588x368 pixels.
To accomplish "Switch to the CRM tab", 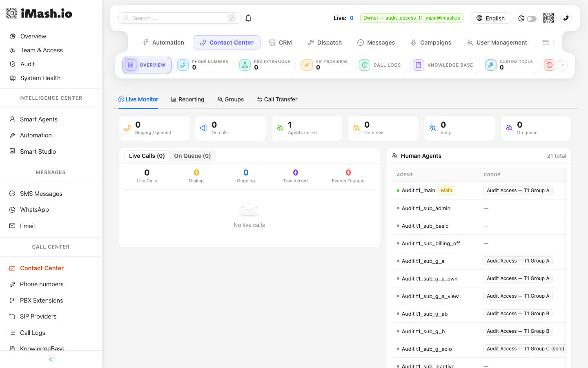I will tap(281, 43).
